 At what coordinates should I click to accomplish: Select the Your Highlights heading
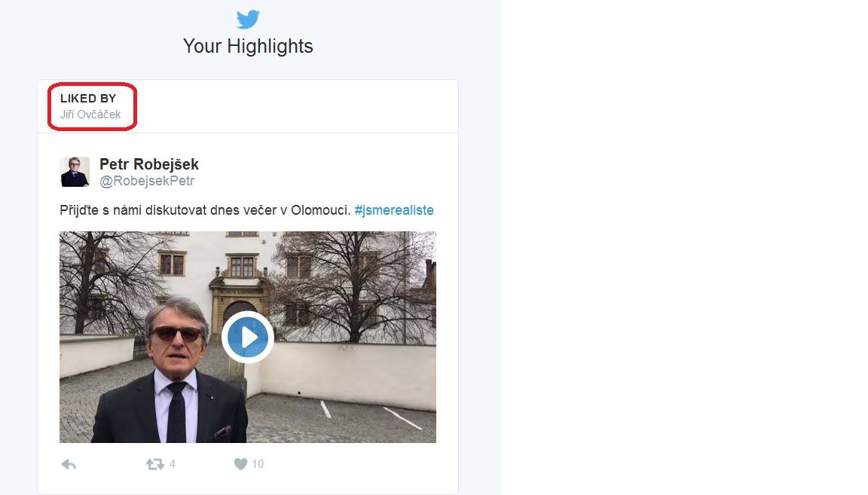coord(248,46)
